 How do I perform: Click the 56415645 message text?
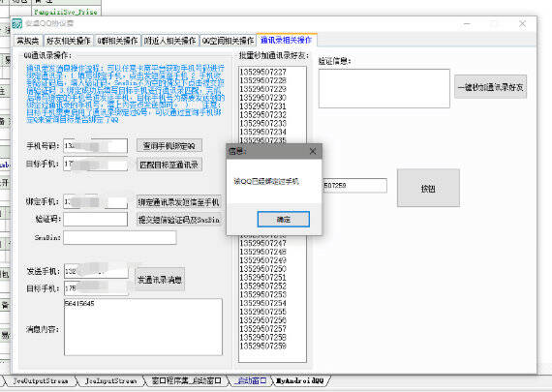(80, 303)
